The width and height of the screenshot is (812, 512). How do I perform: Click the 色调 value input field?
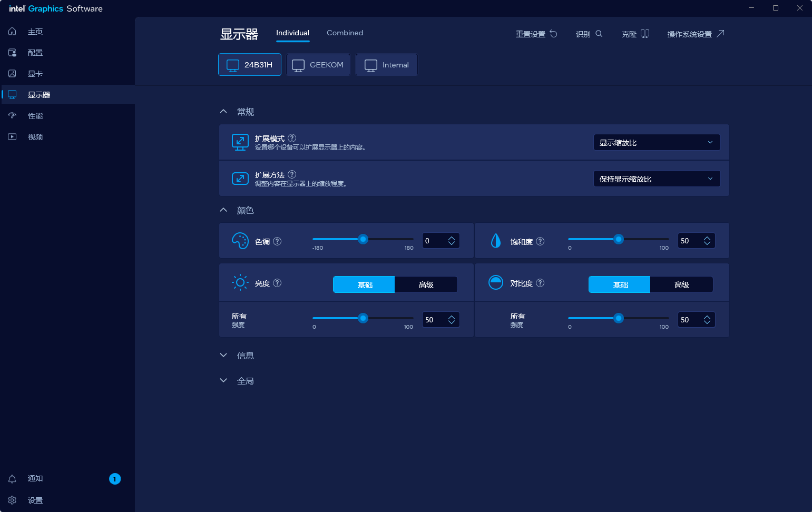[x=434, y=241]
